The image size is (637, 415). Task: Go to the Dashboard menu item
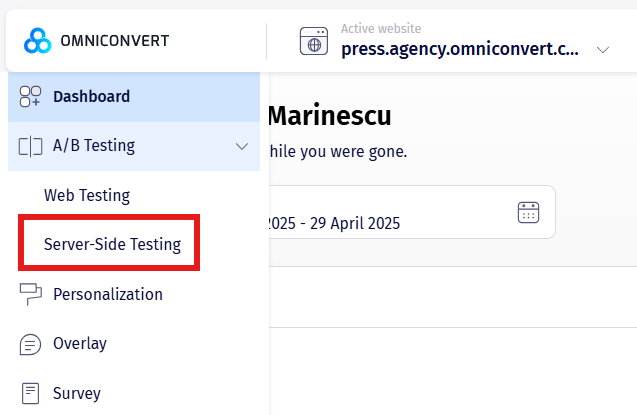92,97
